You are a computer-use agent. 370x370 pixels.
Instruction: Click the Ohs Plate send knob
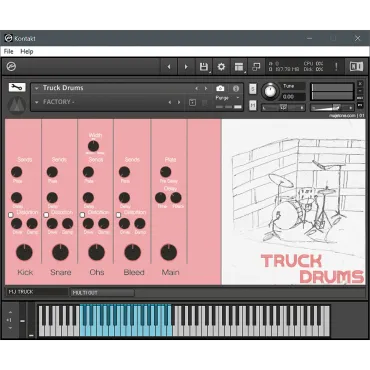pyautogui.click(x=88, y=172)
